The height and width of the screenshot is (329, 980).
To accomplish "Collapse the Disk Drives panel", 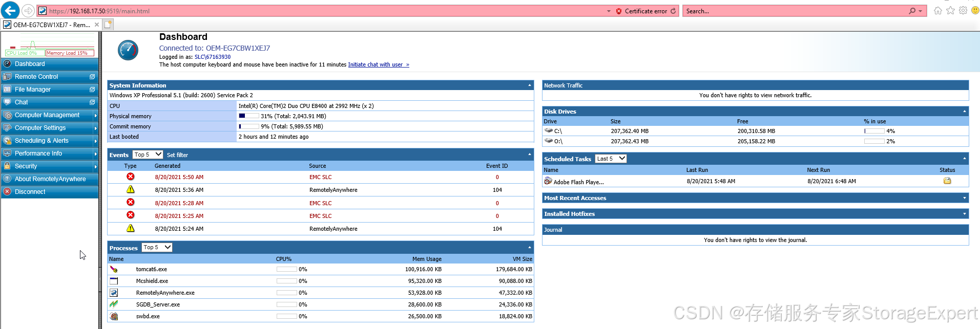I will (965, 111).
